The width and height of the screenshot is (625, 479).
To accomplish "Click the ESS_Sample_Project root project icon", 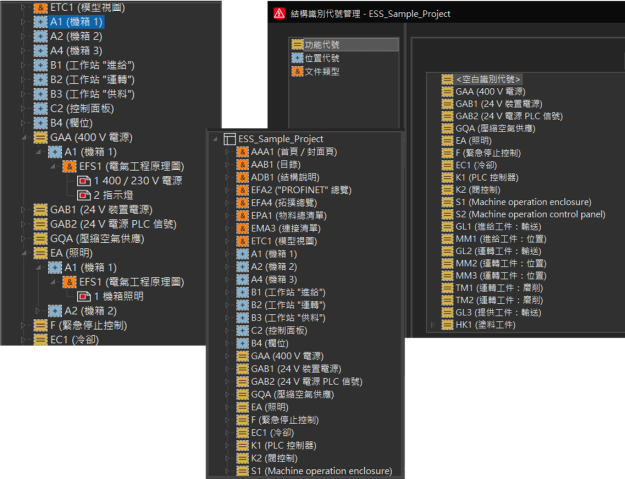I will (x=230, y=139).
